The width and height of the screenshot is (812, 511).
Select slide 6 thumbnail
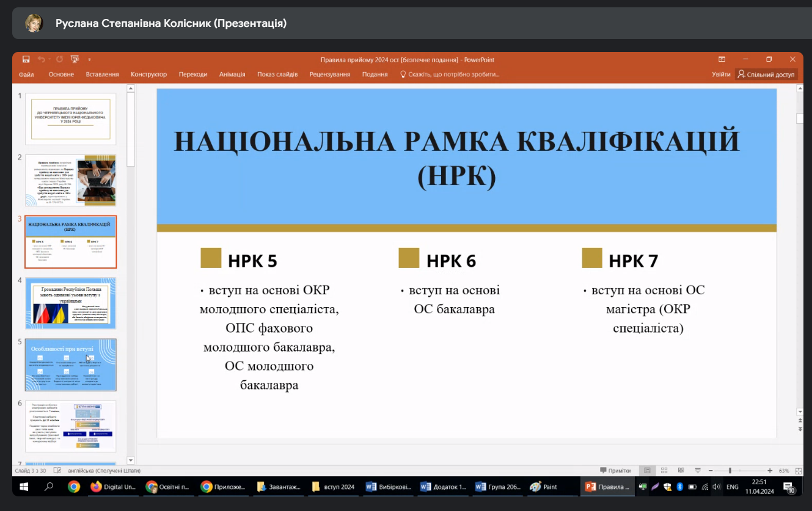click(70, 426)
